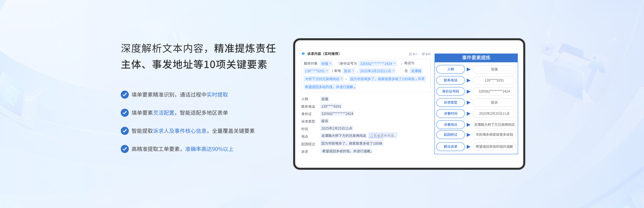
Task: Click the arrow next to the 涉事时间 pill
Action: (469, 114)
